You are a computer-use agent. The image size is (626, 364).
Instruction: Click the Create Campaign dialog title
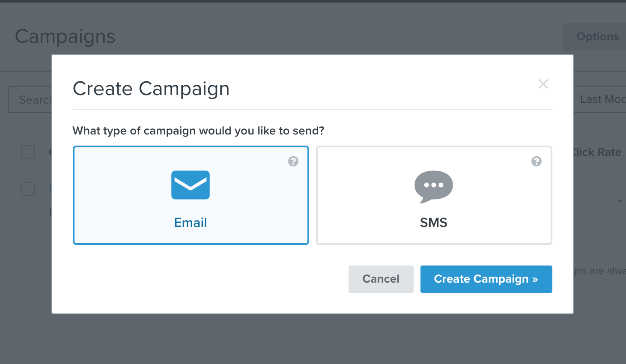point(151,89)
